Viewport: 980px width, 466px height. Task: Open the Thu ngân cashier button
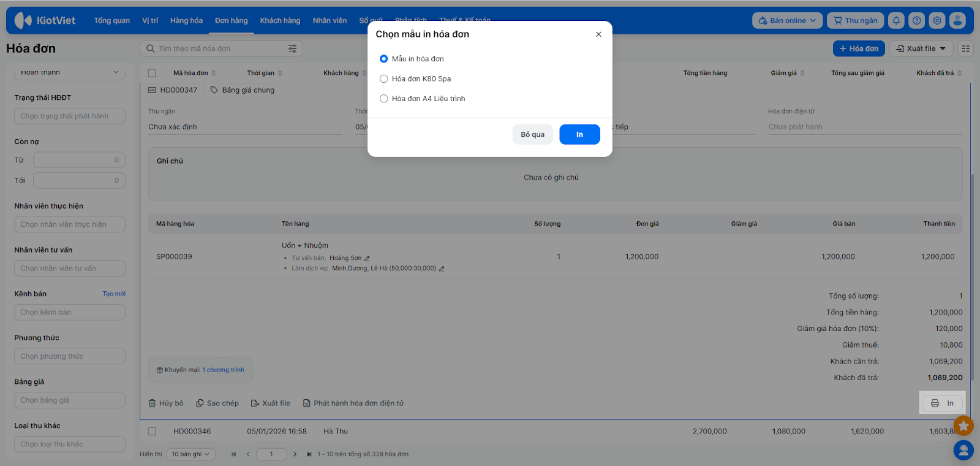coord(856,20)
